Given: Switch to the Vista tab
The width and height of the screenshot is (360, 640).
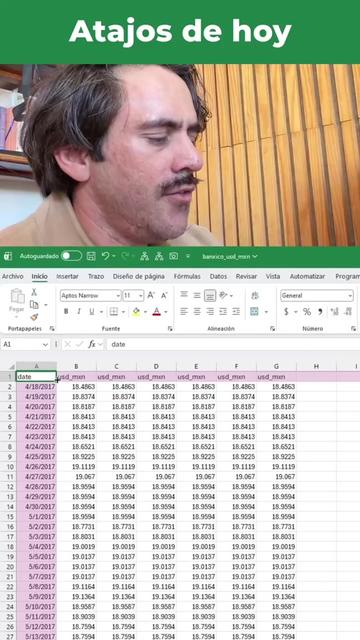Looking at the screenshot, I should (273, 276).
